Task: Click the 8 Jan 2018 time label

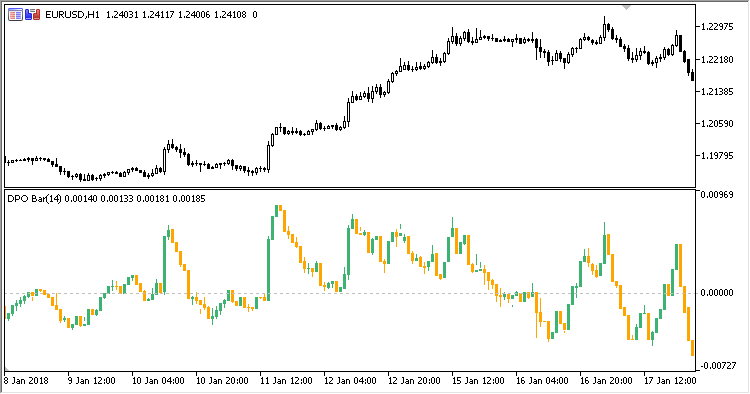Action: point(26,381)
